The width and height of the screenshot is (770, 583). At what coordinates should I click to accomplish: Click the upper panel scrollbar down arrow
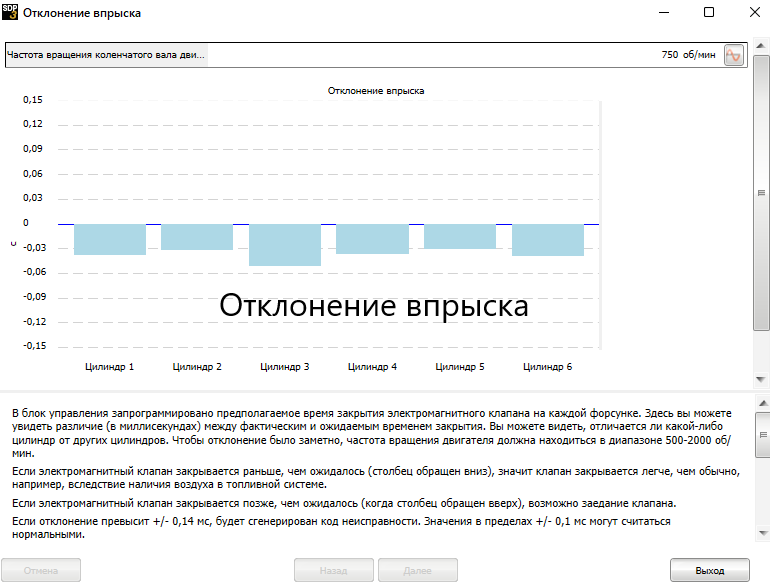tap(761, 379)
